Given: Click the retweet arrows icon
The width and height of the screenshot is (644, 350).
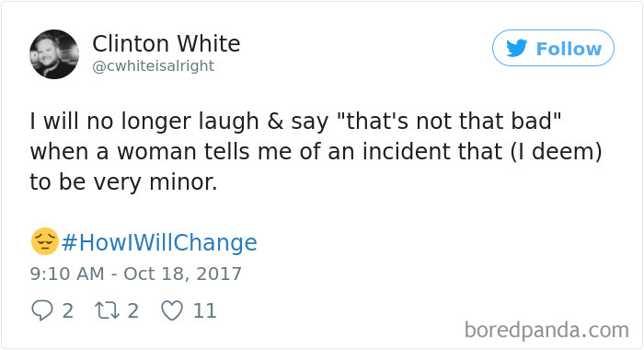Looking at the screenshot, I should [108, 310].
